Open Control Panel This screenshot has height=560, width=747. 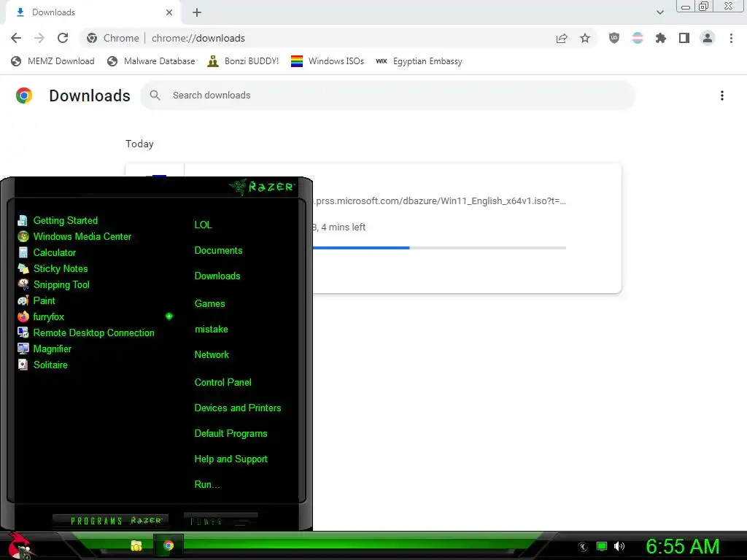click(x=222, y=382)
